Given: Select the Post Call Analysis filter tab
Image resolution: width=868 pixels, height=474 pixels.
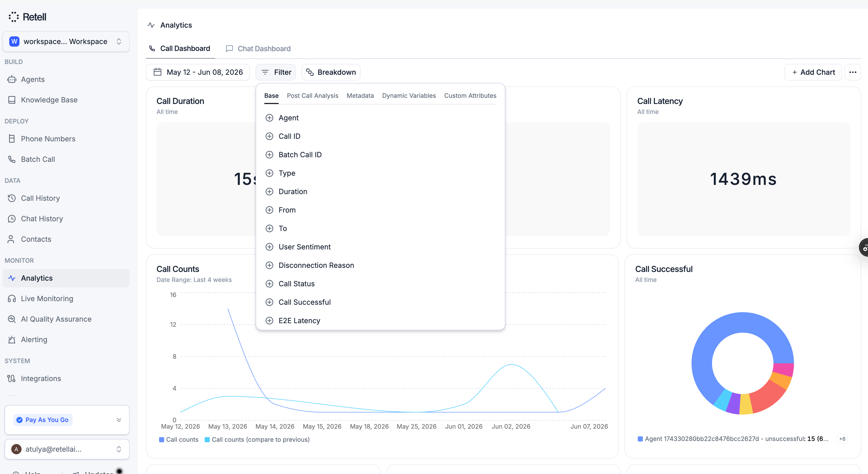Looking at the screenshot, I should point(312,96).
